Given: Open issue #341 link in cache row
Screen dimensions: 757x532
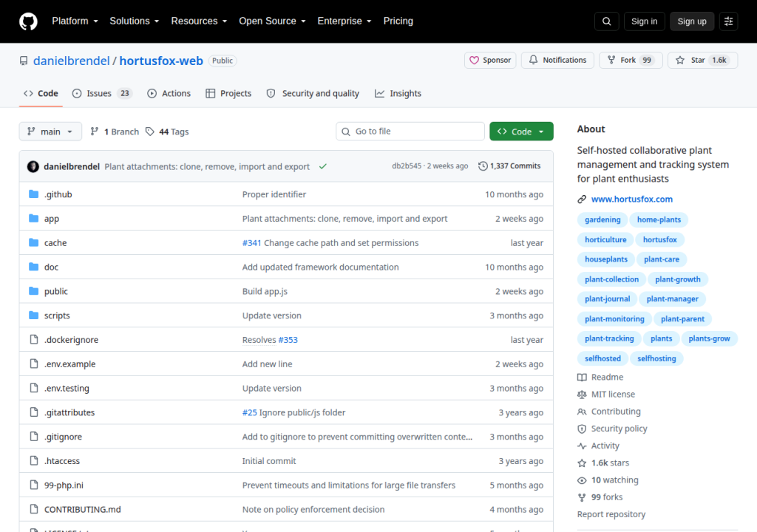Looking at the screenshot, I should 251,243.
